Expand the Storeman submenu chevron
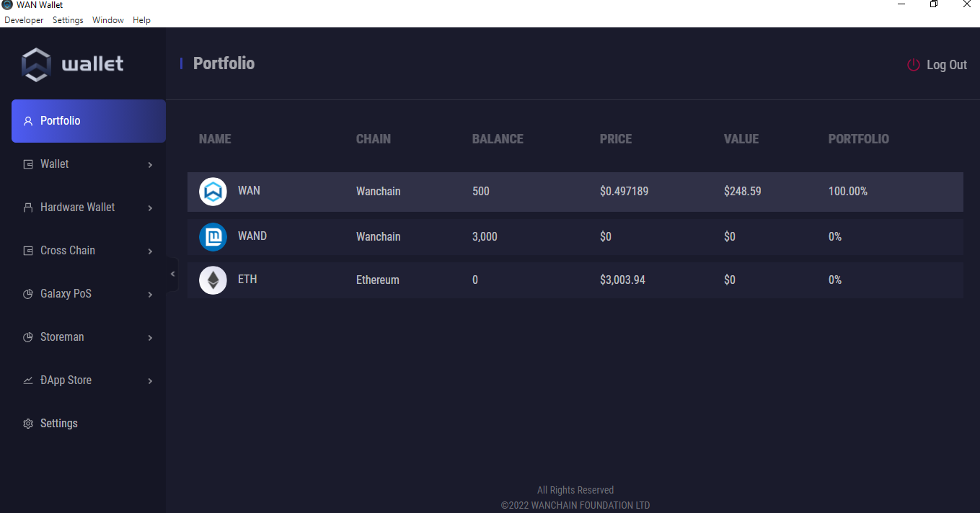 150,338
